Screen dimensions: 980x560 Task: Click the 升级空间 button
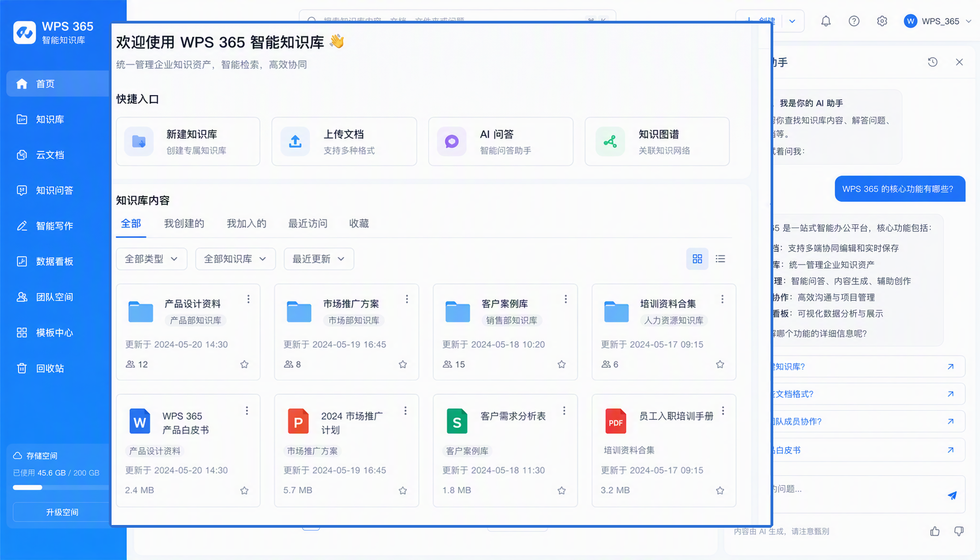tap(61, 512)
